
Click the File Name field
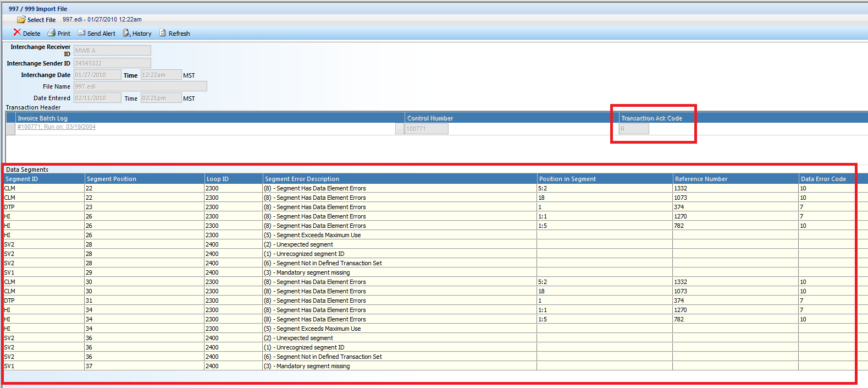tap(140, 86)
